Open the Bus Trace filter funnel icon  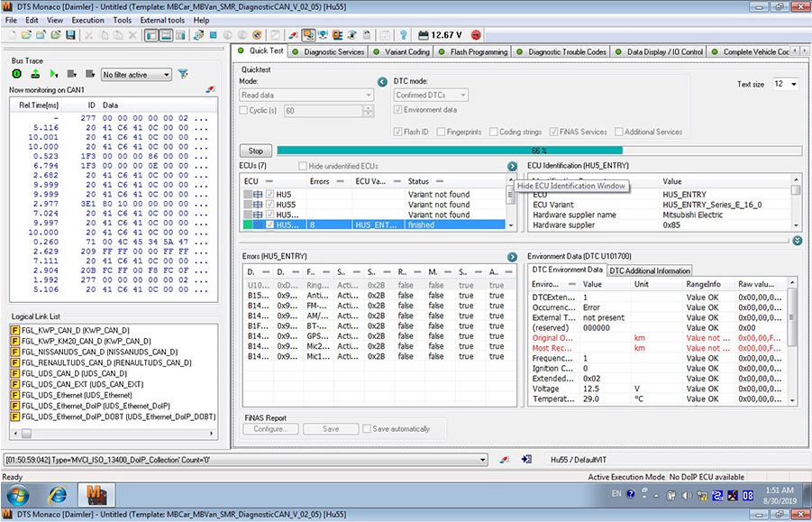[183, 74]
